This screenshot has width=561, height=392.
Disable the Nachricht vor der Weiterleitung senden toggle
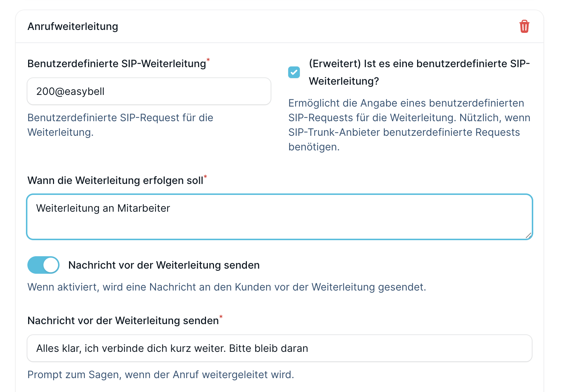pyautogui.click(x=43, y=265)
